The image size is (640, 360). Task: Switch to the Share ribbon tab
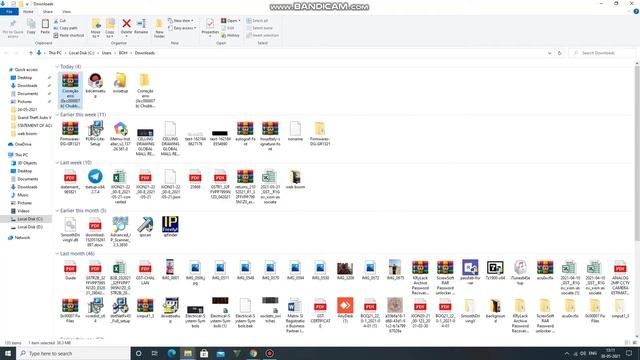(x=48, y=11)
